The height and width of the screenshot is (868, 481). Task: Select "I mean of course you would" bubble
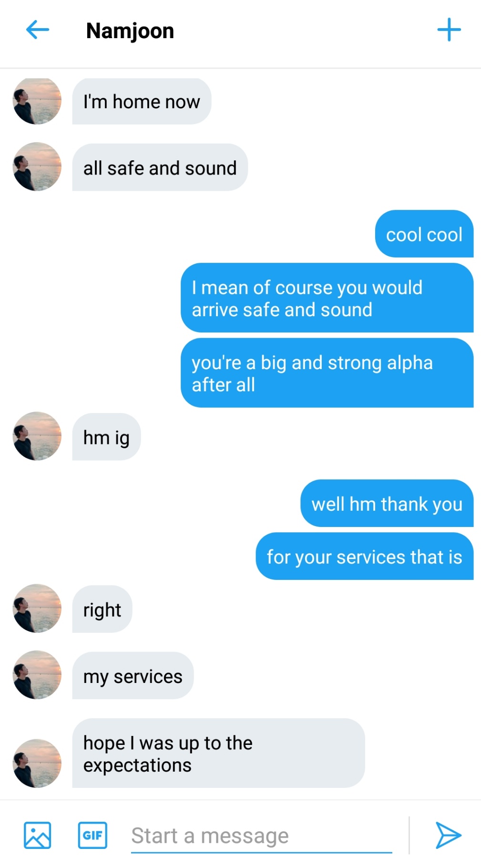(x=327, y=298)
